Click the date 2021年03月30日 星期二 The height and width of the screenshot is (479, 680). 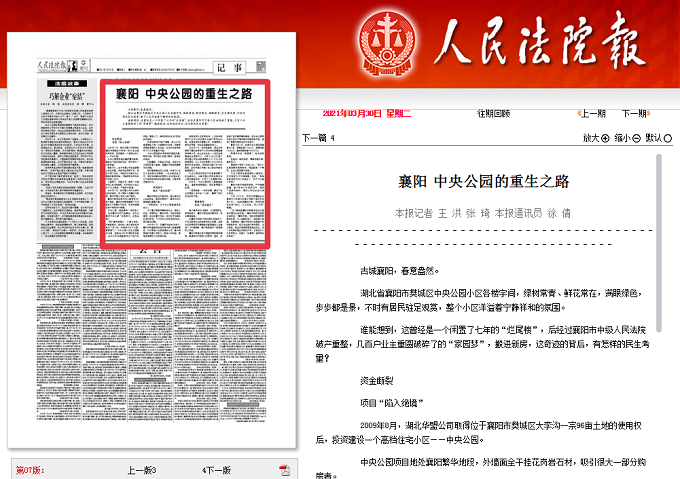(366, 114)
